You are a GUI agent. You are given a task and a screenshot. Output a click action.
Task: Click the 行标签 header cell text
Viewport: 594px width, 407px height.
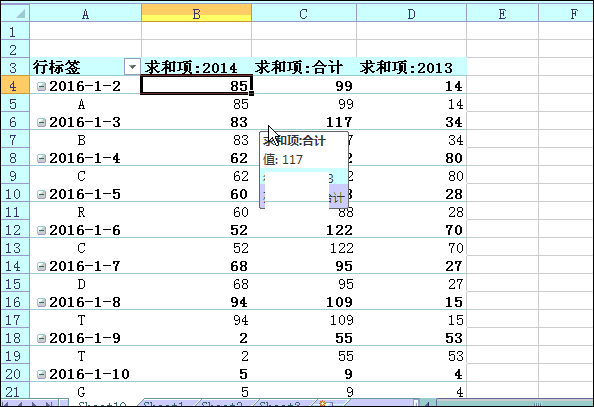coord(57,67)
